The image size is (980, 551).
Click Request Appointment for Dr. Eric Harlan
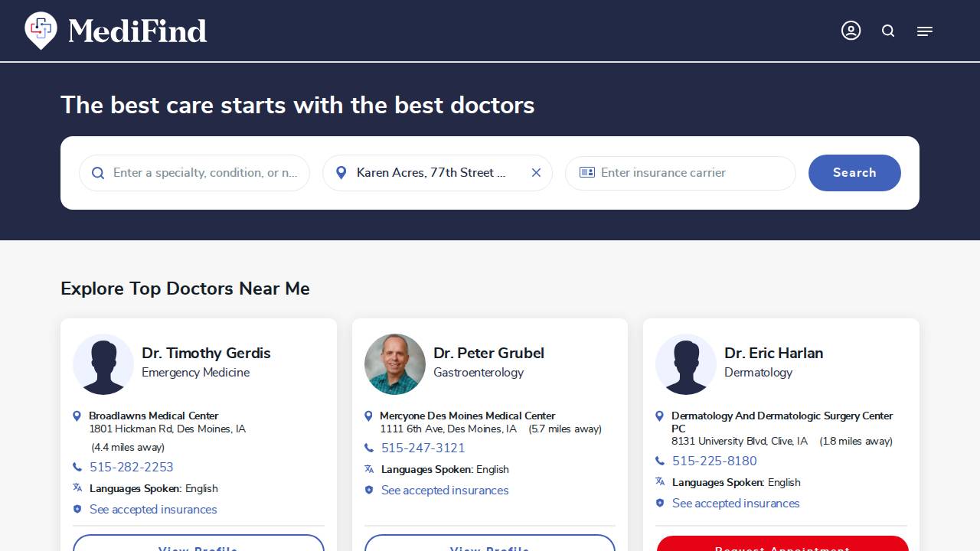(x=781, y=546)
